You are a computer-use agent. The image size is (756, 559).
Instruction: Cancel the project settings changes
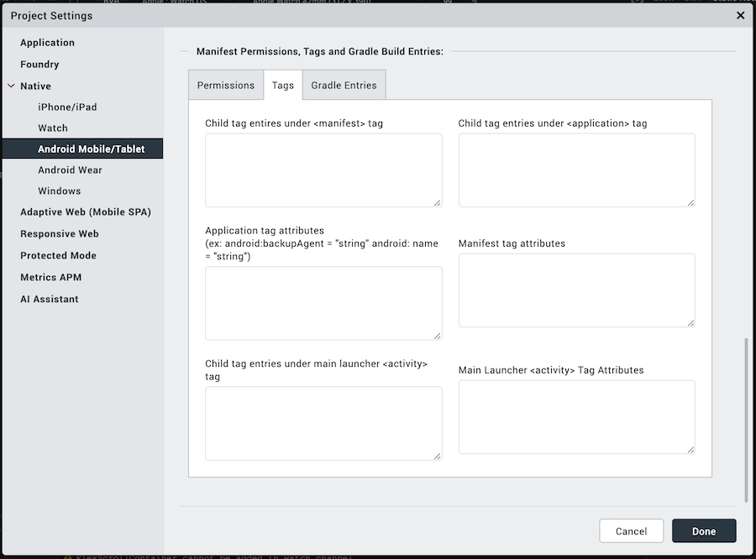[631, 531]
